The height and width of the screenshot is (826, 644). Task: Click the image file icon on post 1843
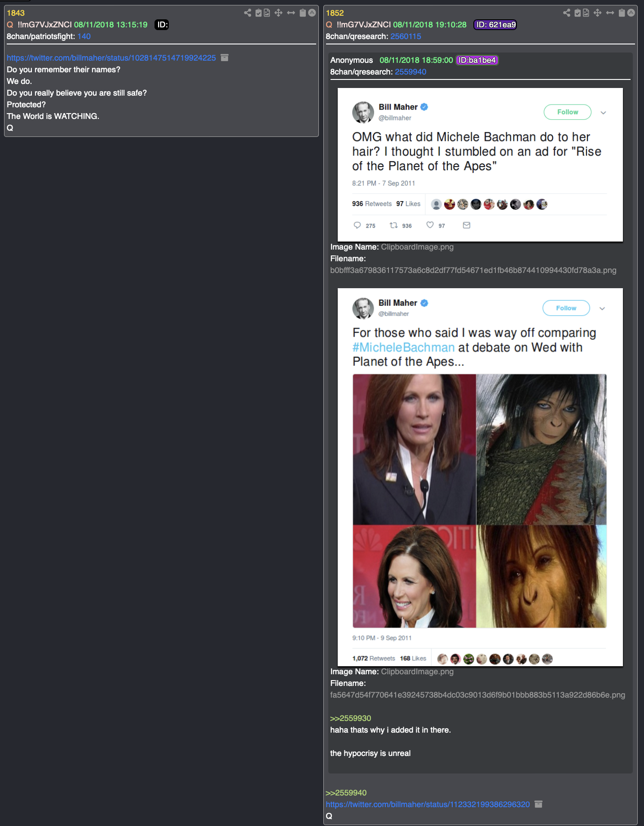(x=267, y=13)
